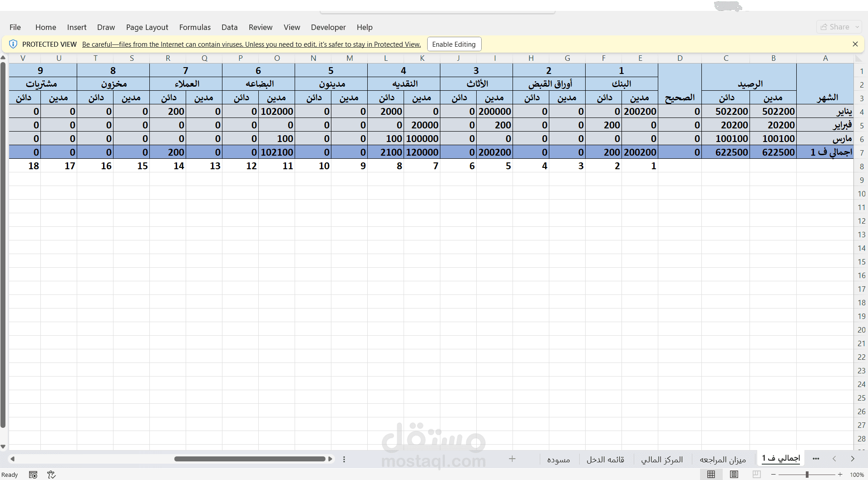Switch to Page Layout view icon
This screenshot has width=868, height=480.
click(734, 474)
